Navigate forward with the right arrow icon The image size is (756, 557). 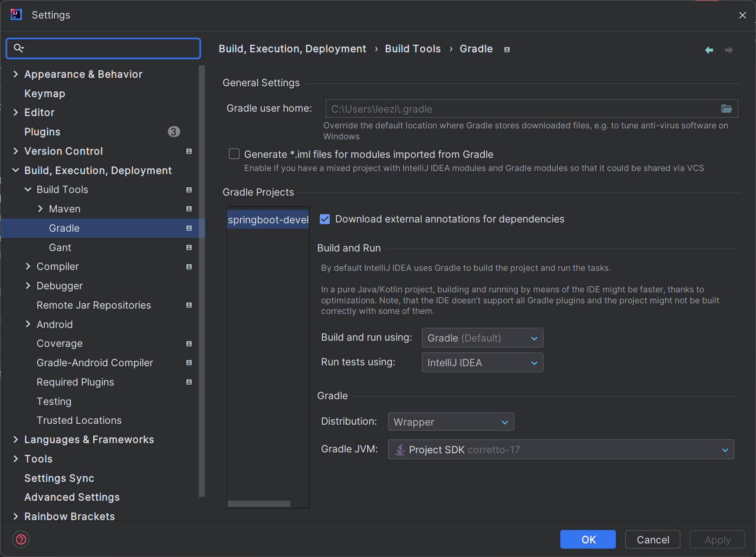pyautogui.click(x=729, y=50)
